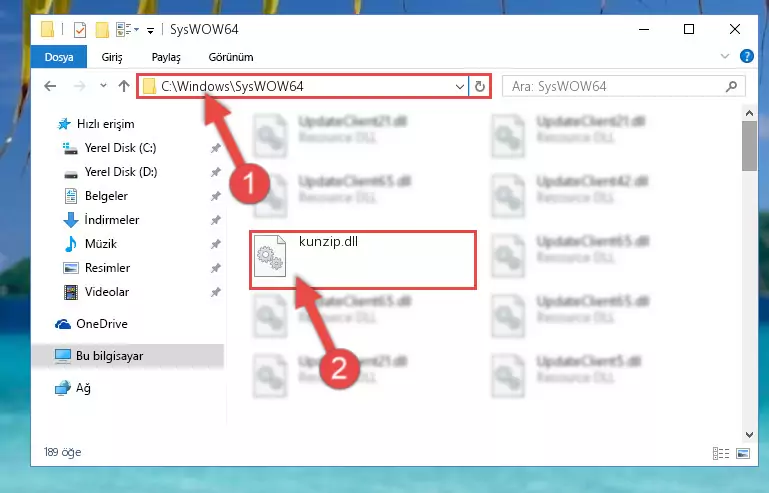Unpin Videolar pin icon
769x493 pixels.
coord(215,292)
